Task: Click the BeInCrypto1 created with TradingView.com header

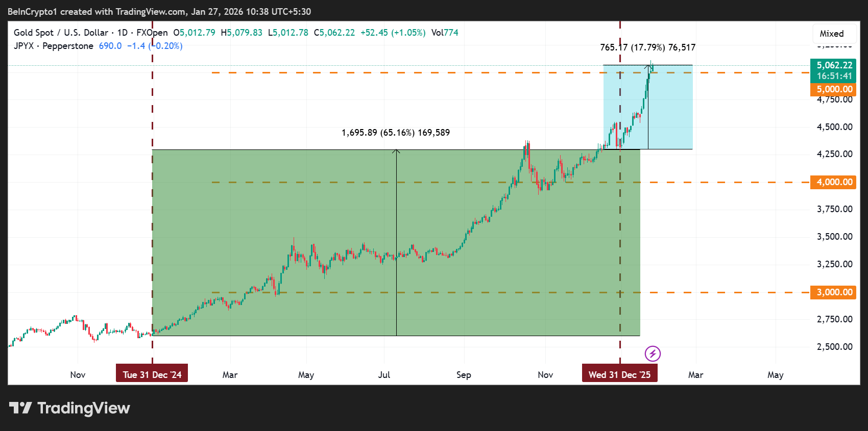Action: point(159,12)
